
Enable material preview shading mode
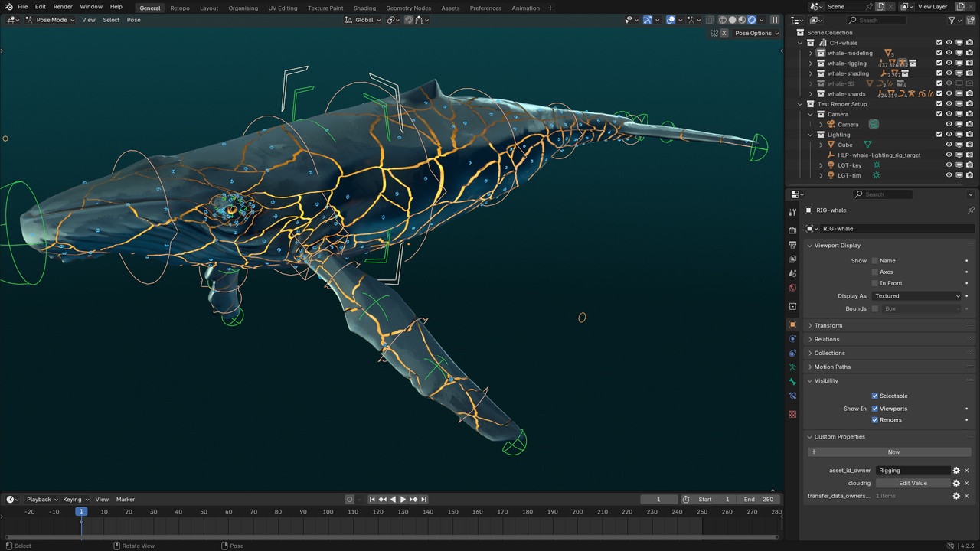click(742, 20)
